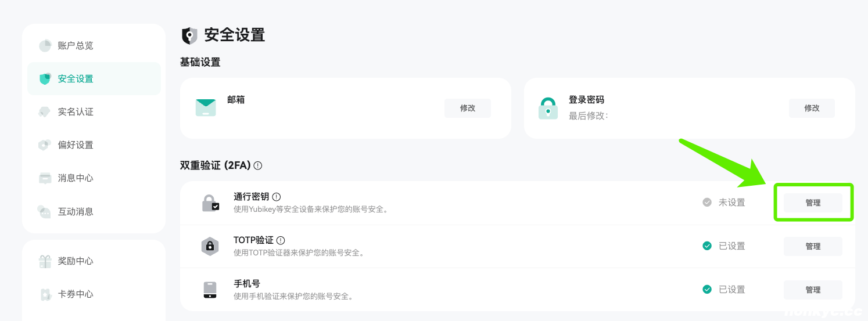This screenshot has width=868, height=321.
Task: Click 修改 button for 邮箱
Action: pos(468,108)
